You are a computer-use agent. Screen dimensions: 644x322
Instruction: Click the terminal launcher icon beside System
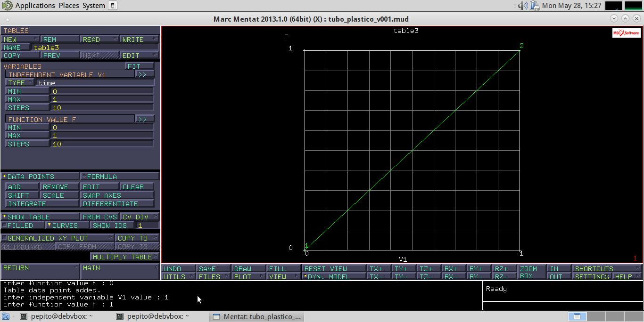[x=112, y=6]
